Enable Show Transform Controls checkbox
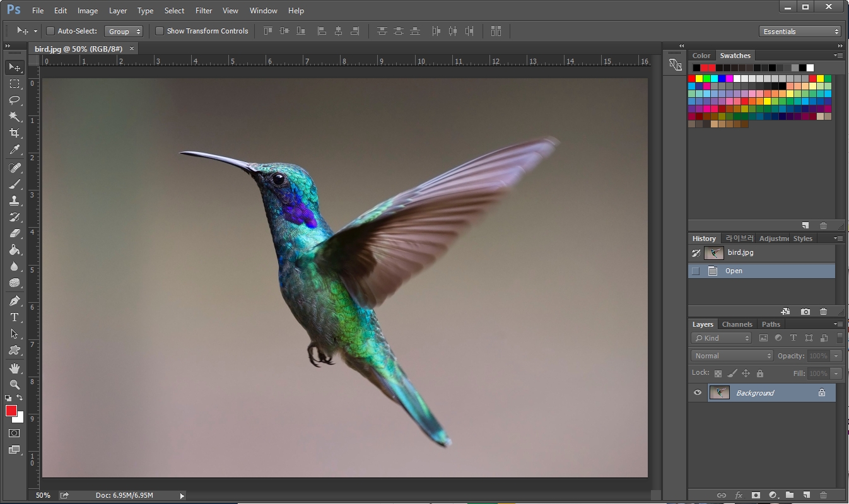Screen dimensions: 849x504 [160, 31]
